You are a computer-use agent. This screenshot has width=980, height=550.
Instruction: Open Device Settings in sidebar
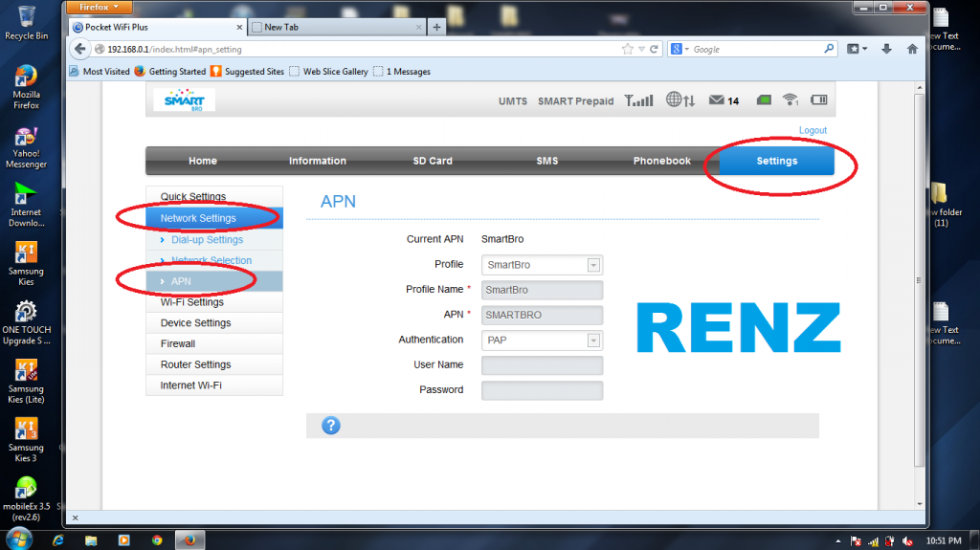[x=214, y=322]
